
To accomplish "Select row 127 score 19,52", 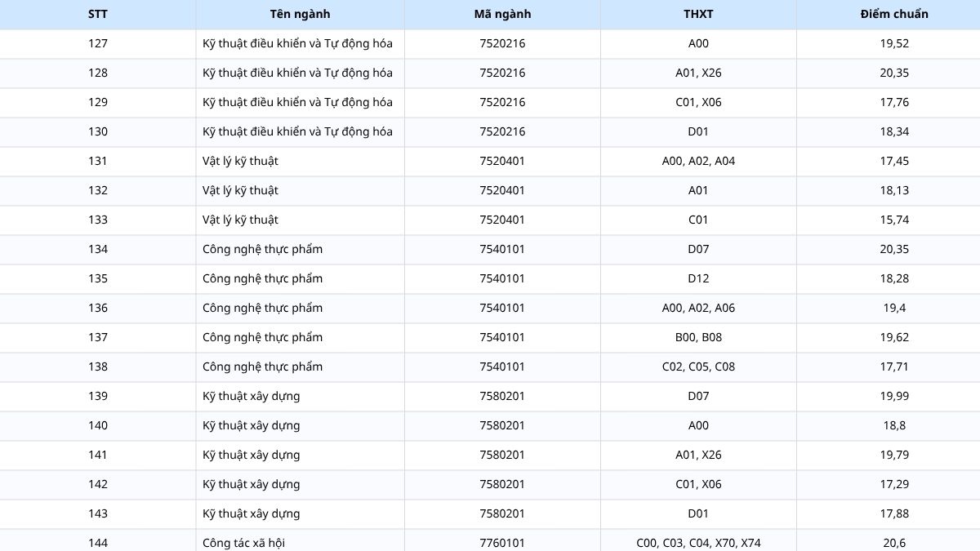I will (x=894, y=43).
